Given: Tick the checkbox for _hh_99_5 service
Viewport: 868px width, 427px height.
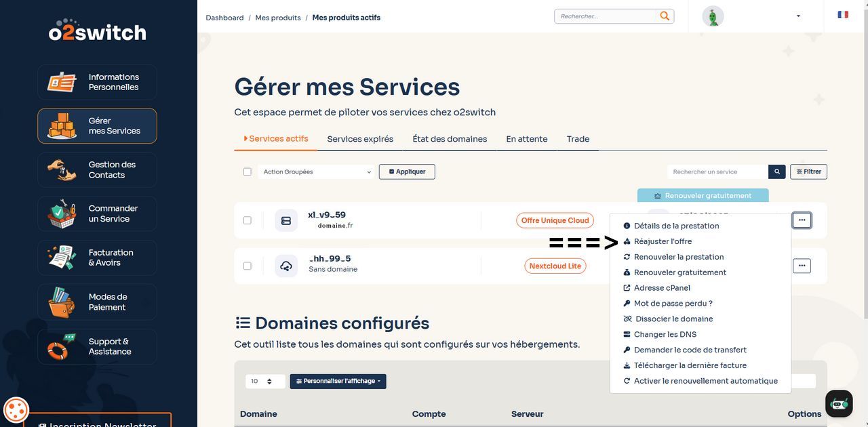Looking at the screenshot, I should (x=248, y=266).
